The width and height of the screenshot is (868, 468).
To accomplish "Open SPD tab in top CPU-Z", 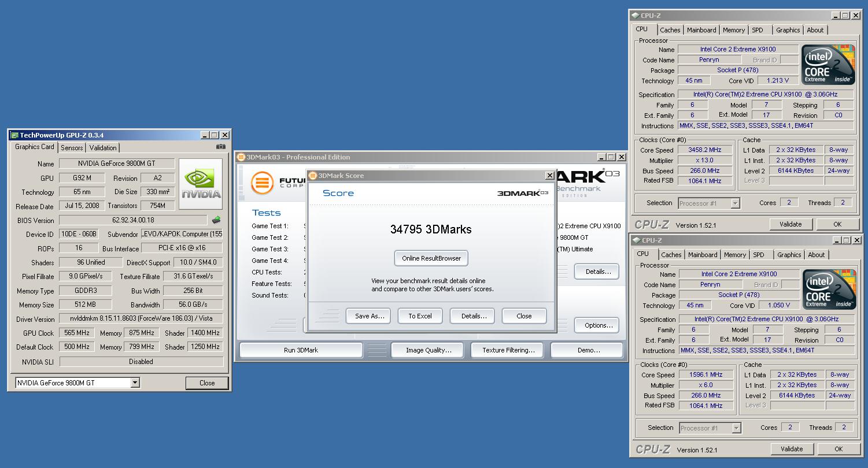I will pos(758,30).
